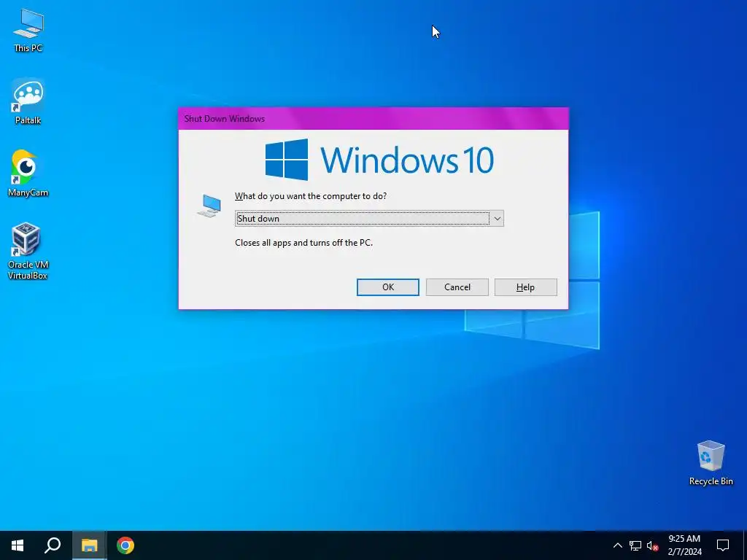Click the 'What do you want the computer to do?' label

311,196
